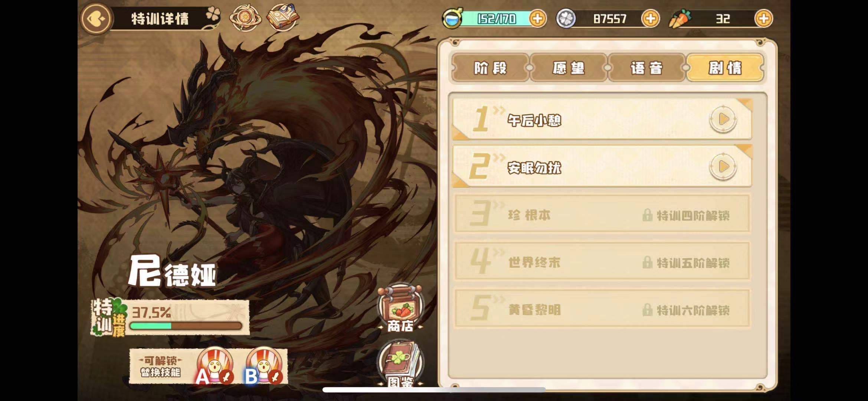Open the 商店 shop icon
This screenshot has height=401, width=868.
(400, 308)
